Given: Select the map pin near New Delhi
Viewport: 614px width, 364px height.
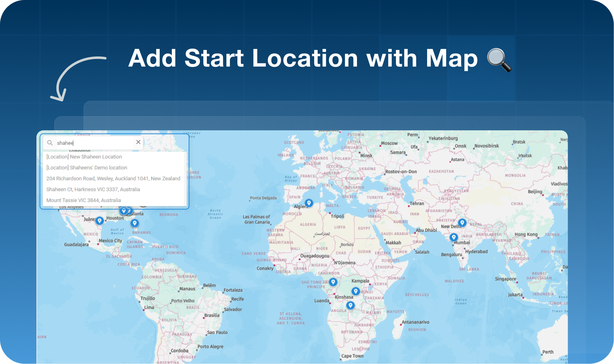Looking at the screenshot, I should [x=462, y=222].
